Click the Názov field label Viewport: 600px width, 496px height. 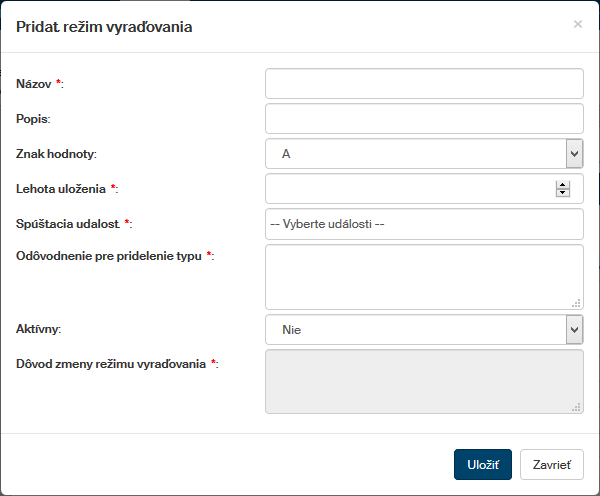(x=35, y=84)
